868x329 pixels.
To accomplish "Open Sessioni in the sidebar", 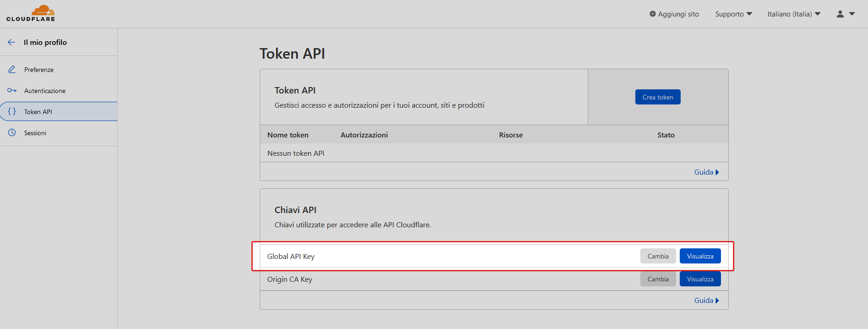I will pyautogui.click(x=59, y=133).
